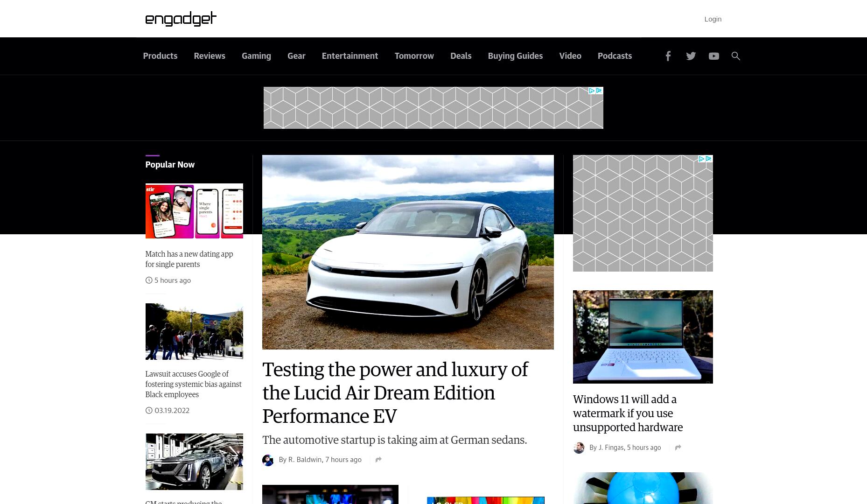Open the Gear section
This screenshot has height=504, width=867.
(x=296, y=56)
